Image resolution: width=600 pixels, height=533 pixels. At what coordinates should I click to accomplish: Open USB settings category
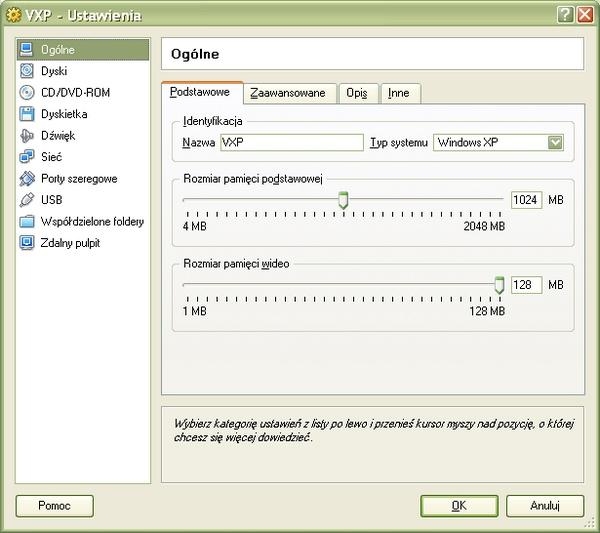point(51,200)
